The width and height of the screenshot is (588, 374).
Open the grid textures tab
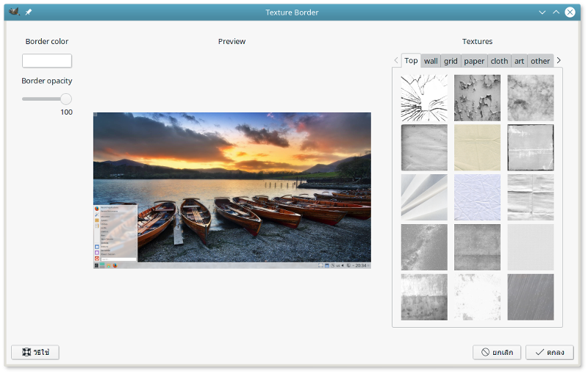pyautogui.click(x=451, y=61)
